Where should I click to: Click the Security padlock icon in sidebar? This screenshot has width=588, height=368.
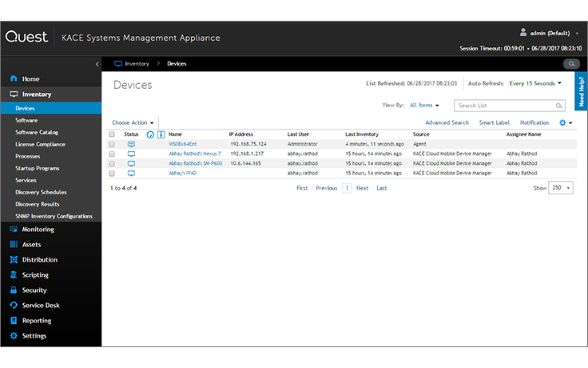pos(14,290)
